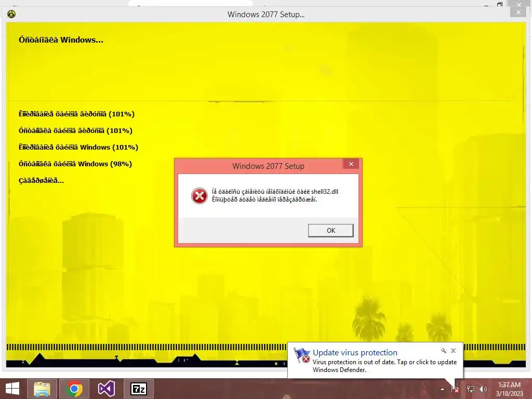
Task: Click the 'Windows 2077 Setup...' main title bar
Action: (x=266, y=14)
